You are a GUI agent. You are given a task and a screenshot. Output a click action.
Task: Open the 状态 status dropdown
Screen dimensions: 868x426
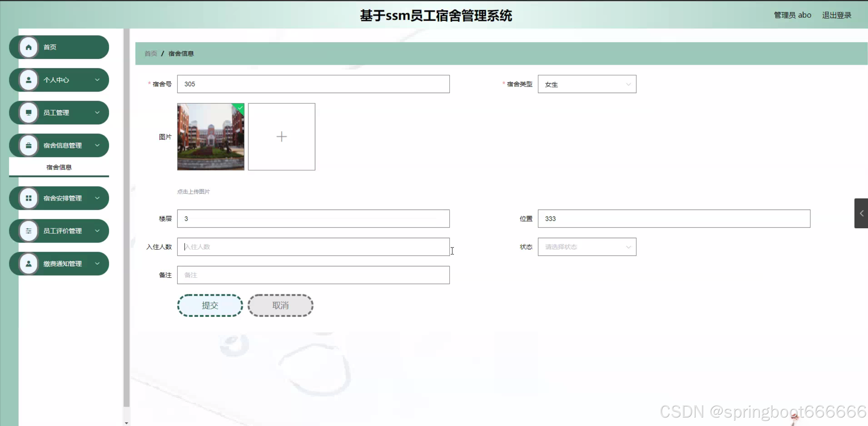tap(587, 247)
